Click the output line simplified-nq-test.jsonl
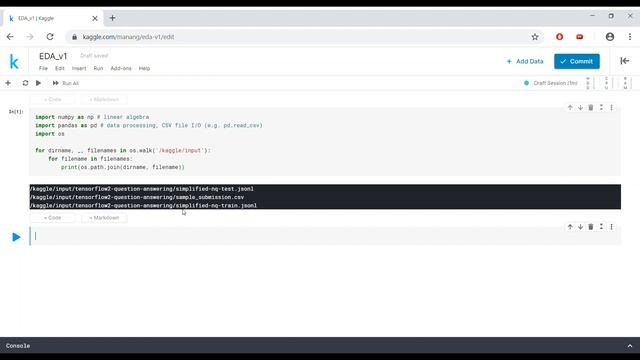The width and height of the screenshot is (640, 360). coord(142,189)
